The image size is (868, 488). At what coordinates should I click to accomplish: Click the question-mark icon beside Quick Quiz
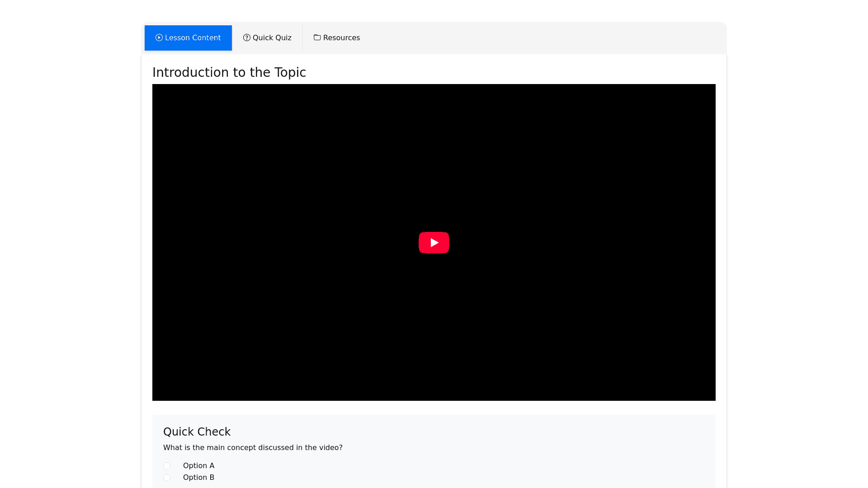(x=247, y=38)
